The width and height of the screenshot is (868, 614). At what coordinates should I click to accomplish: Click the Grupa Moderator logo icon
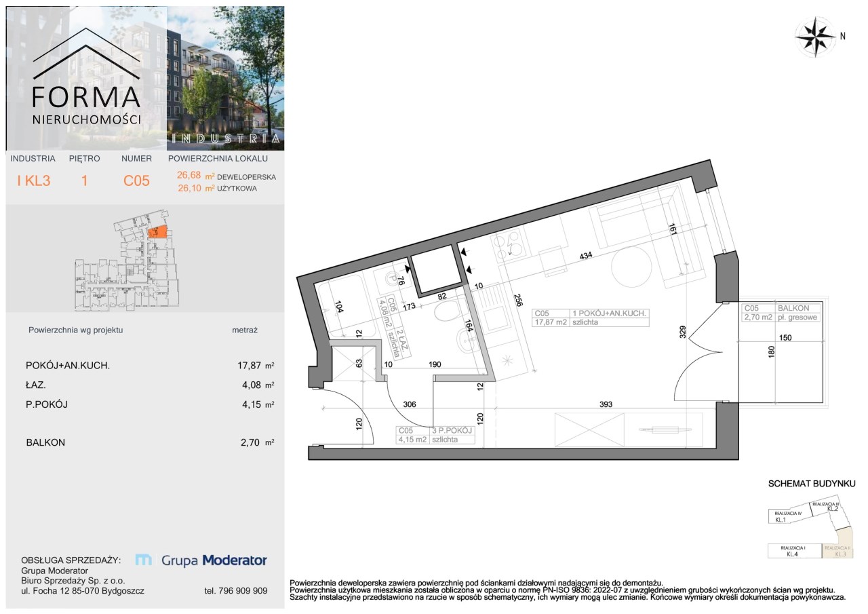click(x=144, y=560)
